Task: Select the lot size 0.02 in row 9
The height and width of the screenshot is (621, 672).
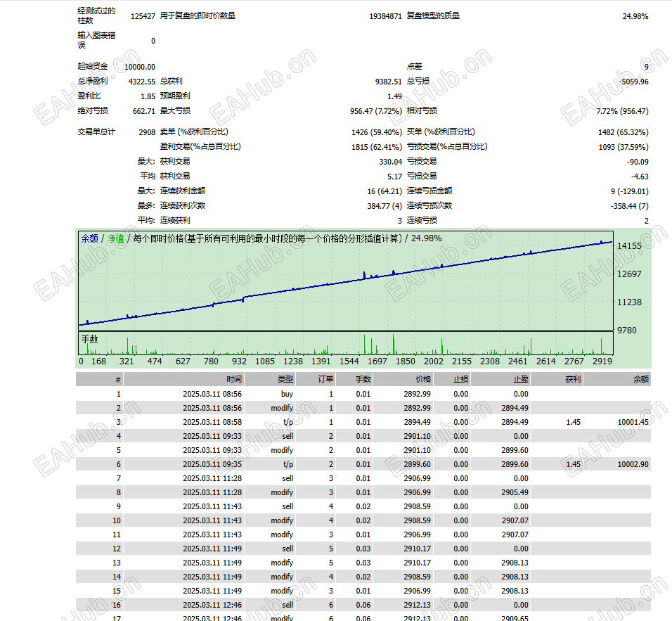Action: [x=363, y=506]
